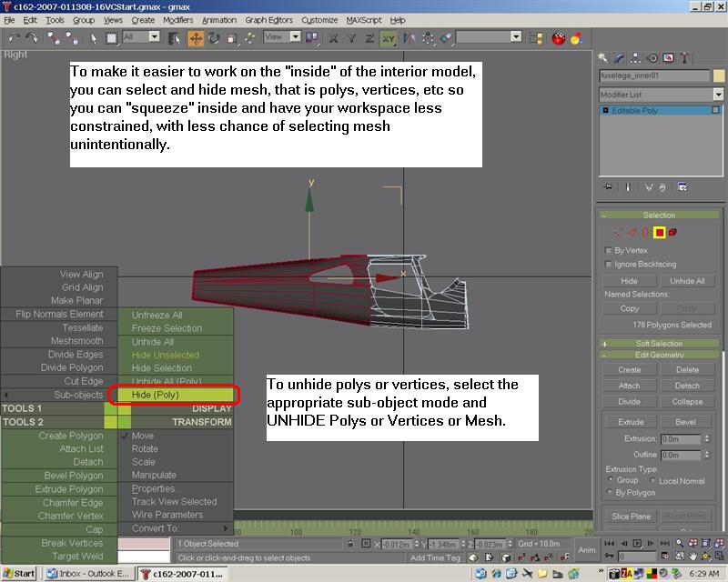Open Configure Modifier Sets icon

pos(682,187)
